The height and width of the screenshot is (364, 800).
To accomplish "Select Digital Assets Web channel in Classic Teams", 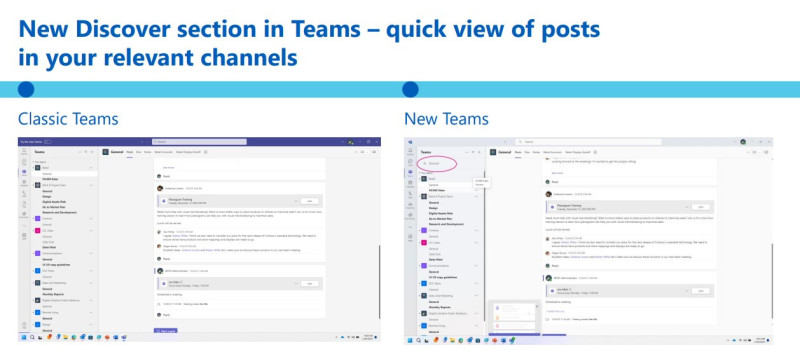I will (54, 202).
